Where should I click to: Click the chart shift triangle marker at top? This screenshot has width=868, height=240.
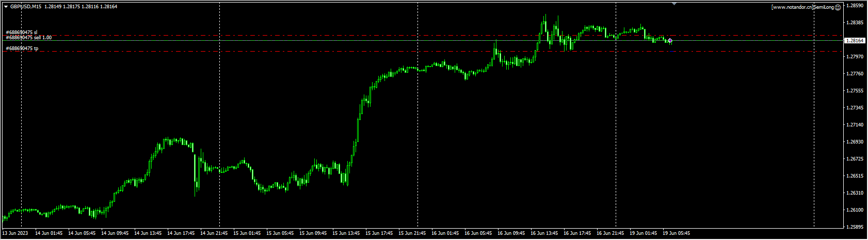click(x=674, y=4)
